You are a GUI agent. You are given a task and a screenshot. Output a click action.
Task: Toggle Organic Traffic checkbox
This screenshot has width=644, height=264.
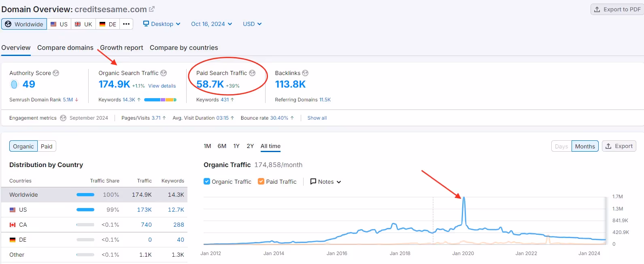[x=207, y=181]
